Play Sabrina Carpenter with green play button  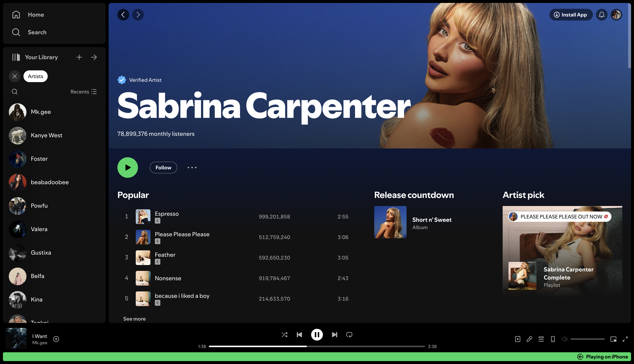coord(128,168)
